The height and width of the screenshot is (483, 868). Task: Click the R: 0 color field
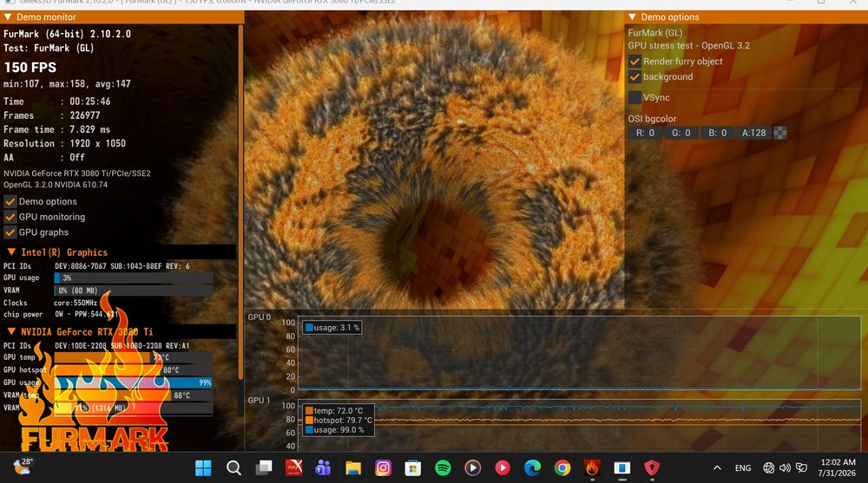point(645,133)
